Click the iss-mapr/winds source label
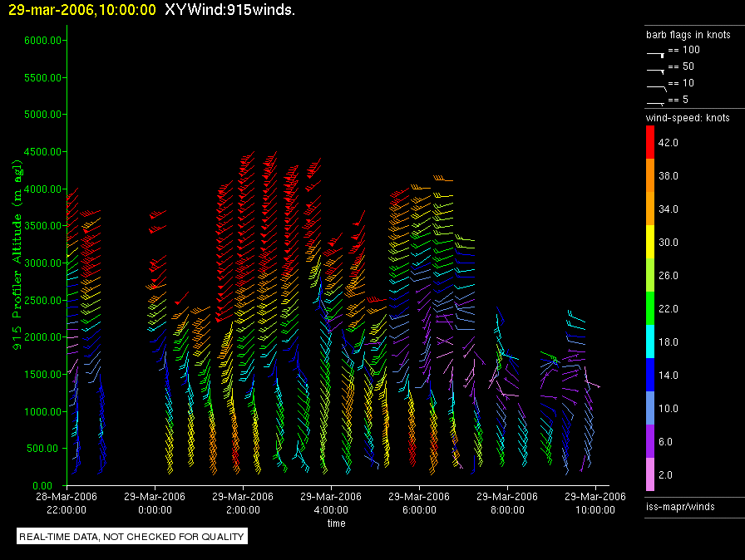This screenshot has height=560, width=745. click(680, 505)
